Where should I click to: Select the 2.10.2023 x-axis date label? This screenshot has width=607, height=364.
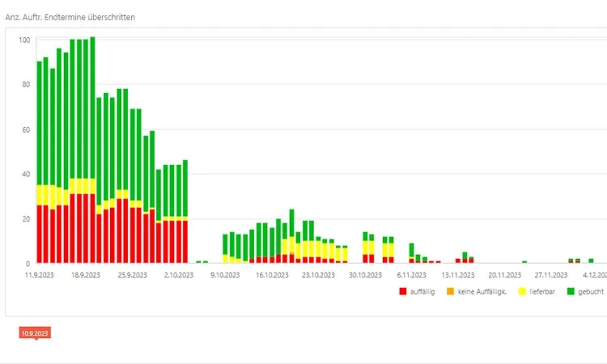tap(179, 275)
